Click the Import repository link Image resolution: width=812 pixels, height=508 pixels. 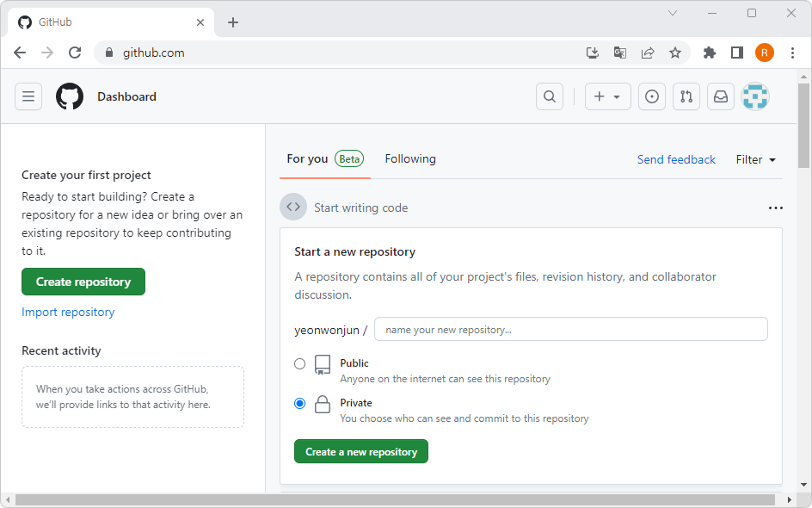point(68,312)
